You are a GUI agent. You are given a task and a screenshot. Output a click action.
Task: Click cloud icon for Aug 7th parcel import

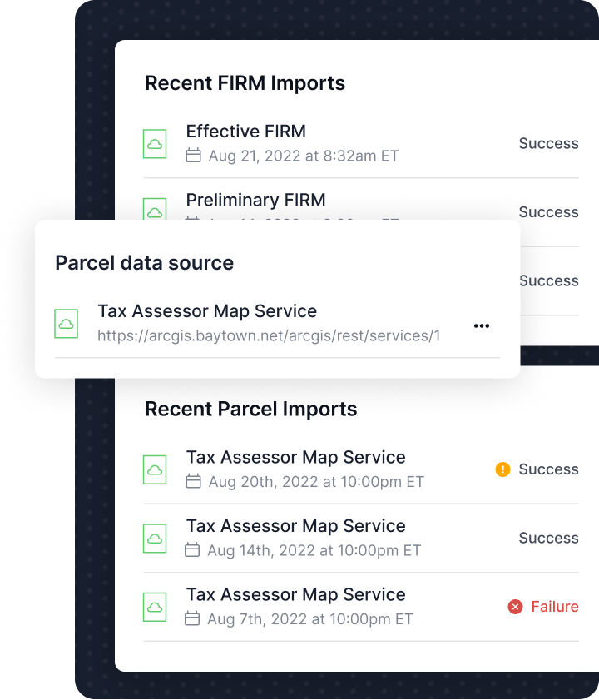pyautogui.click(x=154, y=606)
